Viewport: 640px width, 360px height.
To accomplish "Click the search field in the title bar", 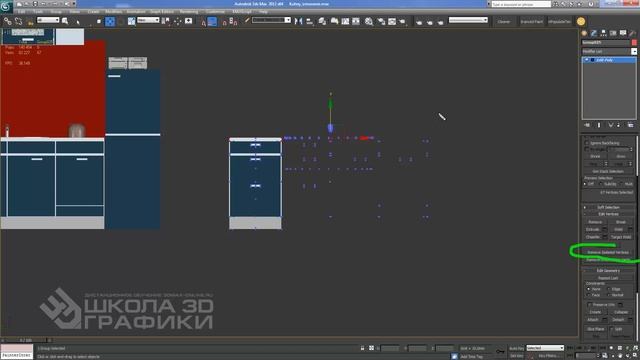I will coord(521,4).
